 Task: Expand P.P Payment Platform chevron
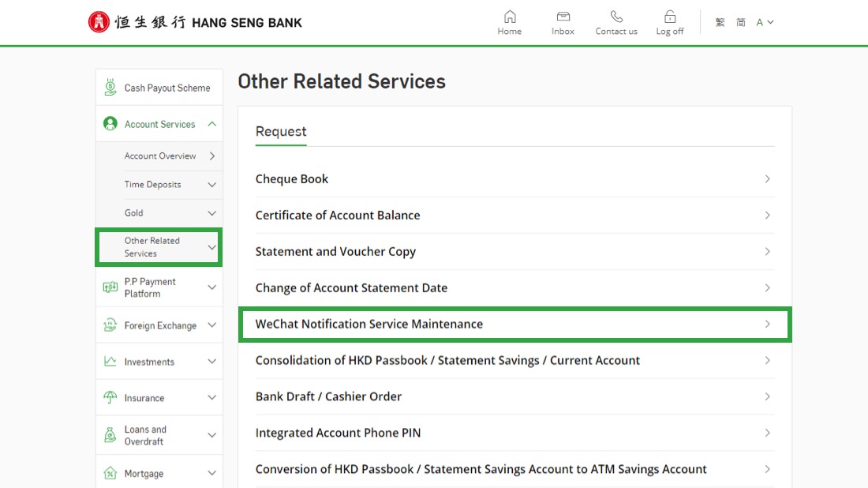point(212,287)
